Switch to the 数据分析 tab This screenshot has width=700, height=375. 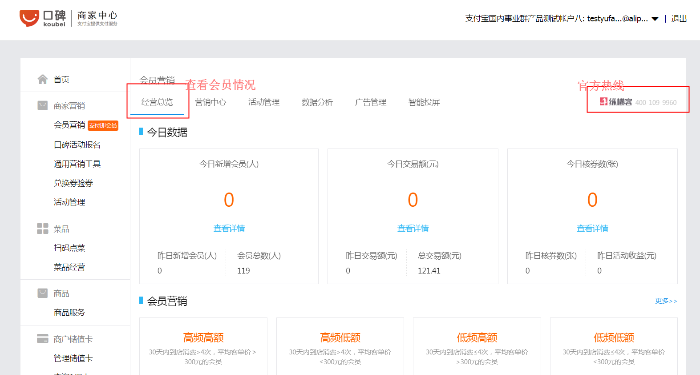(317, 102)
